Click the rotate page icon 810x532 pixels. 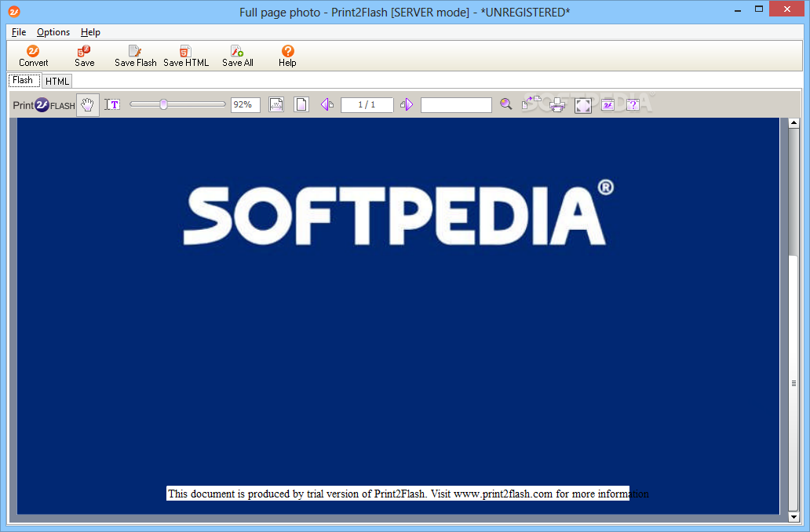pyautogui.click(x=531, y=103)
